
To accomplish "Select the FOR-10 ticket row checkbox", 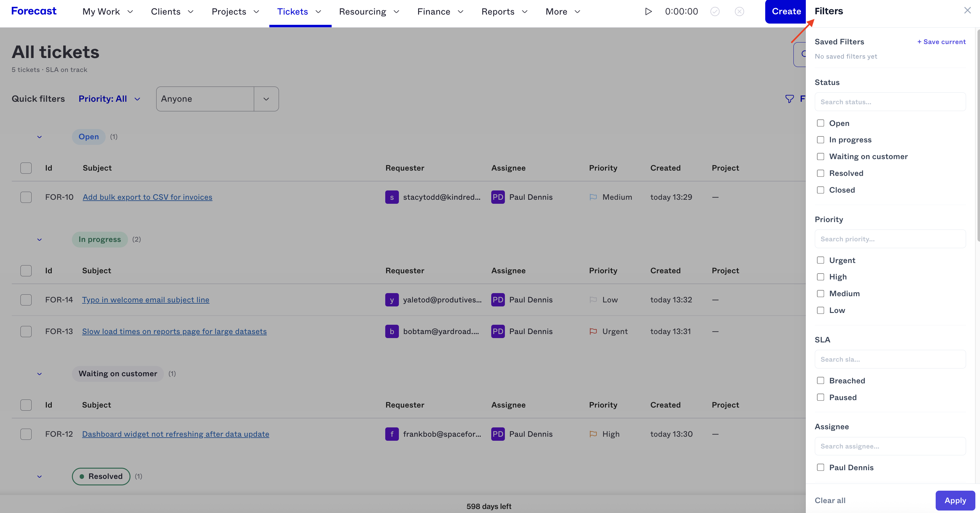I will click(26, 197).
